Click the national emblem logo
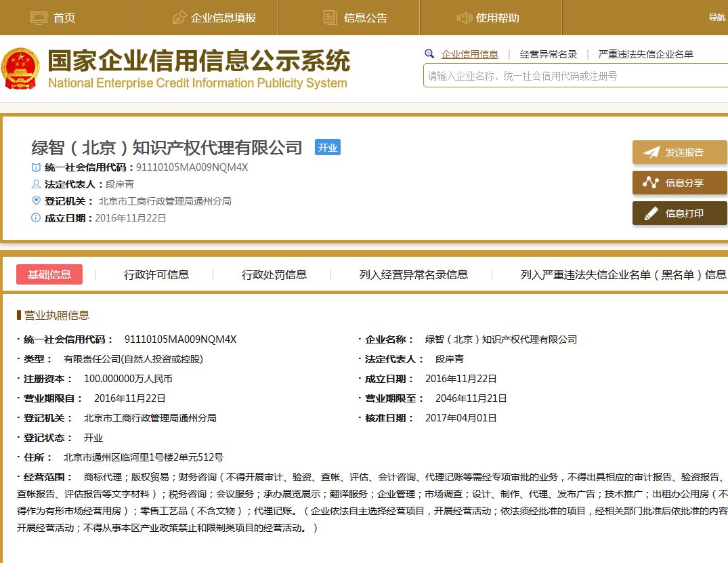The image size is (728, 563). [x=20, y=68]
